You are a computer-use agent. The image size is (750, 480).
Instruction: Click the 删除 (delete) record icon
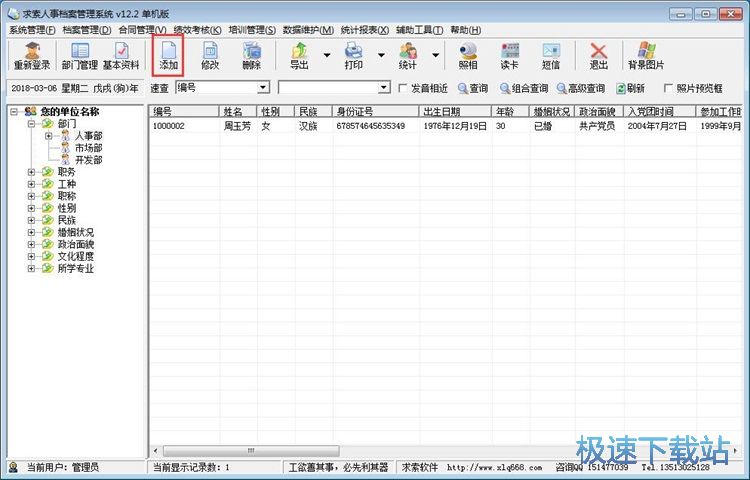pyautogui.click(x=252, y=56)
